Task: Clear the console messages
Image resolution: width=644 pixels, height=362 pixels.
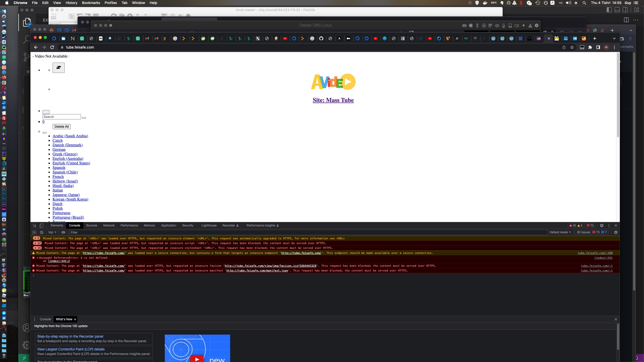Action: tap(41, 232)
